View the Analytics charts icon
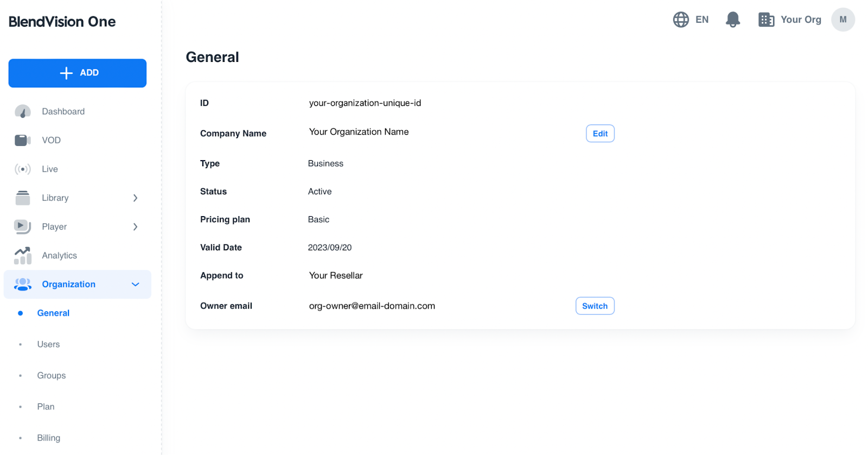The width and height of the screenshot is (868, 455). (22, 255)
